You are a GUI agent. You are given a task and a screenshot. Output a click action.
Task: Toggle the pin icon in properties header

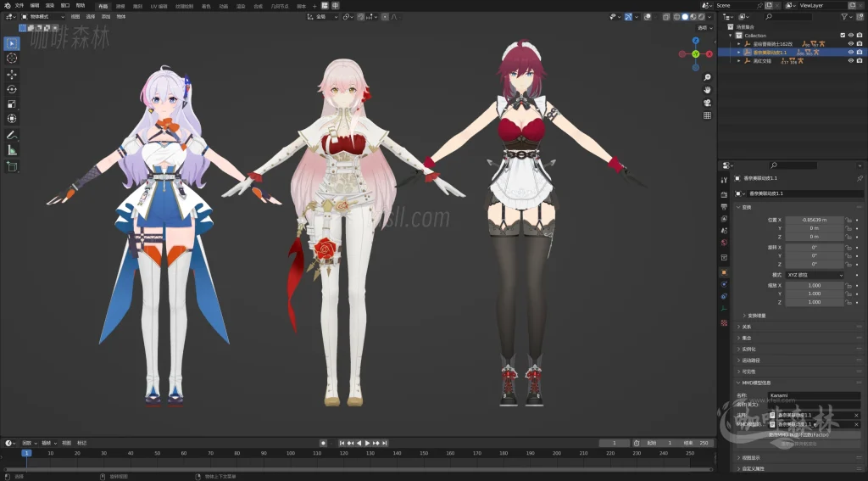click(x=860, y=178)
